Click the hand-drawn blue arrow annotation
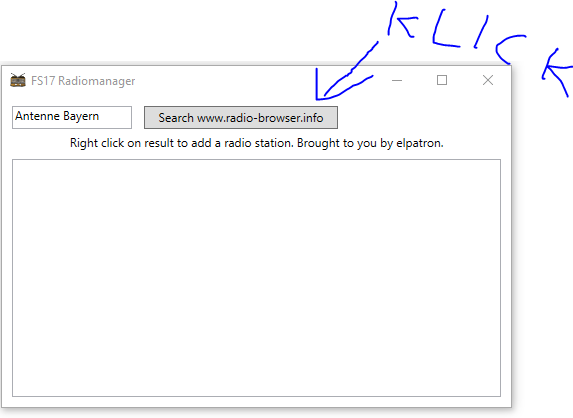Viewport: 573px width, 418px height. [344, 73]
